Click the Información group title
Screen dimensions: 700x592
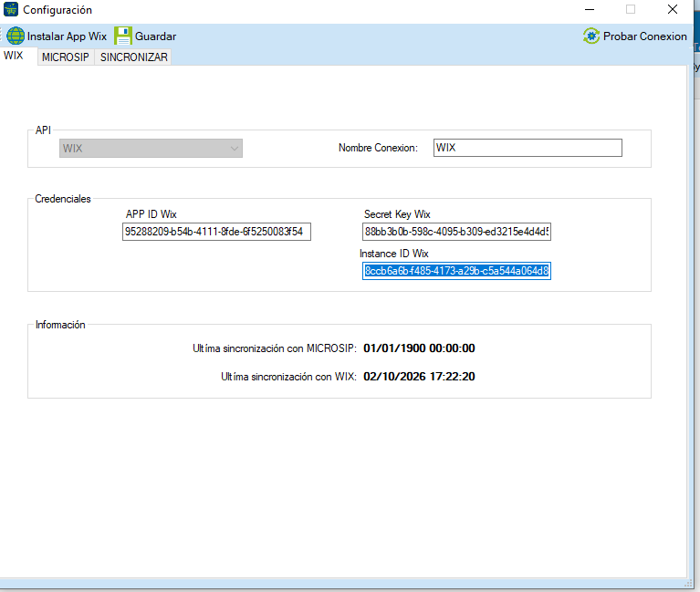(60, 325)
